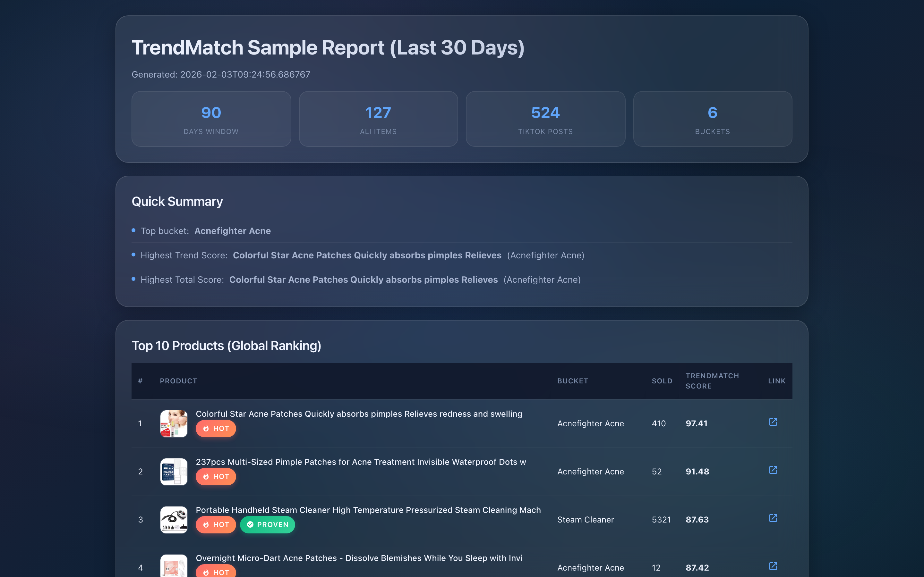The height and width of the screenshot is (577, 924).
Task: Open the external link for Colorful Star Acne Patches
Action: click(774, 422)
